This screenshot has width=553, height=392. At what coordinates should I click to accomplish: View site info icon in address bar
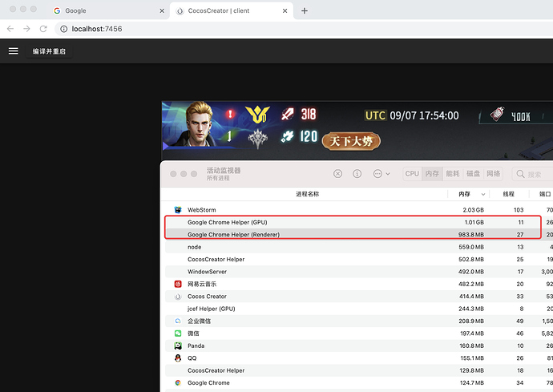(x=64, y=29)
